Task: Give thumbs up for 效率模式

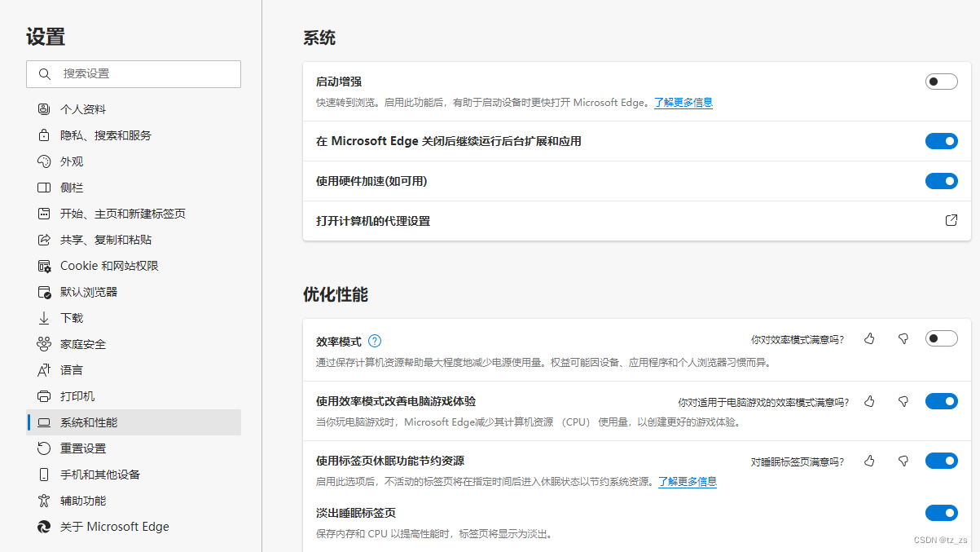Action: pos(869,338)
